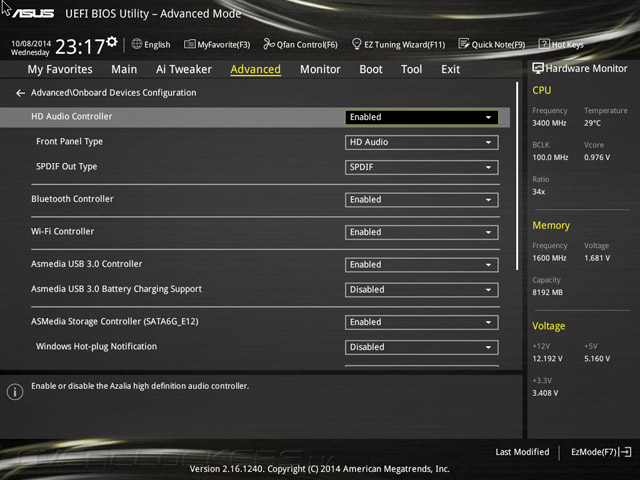Screen dimensions: 640x480
Task: Click the 23:17 clock display
Action: (x=80, y=46)
